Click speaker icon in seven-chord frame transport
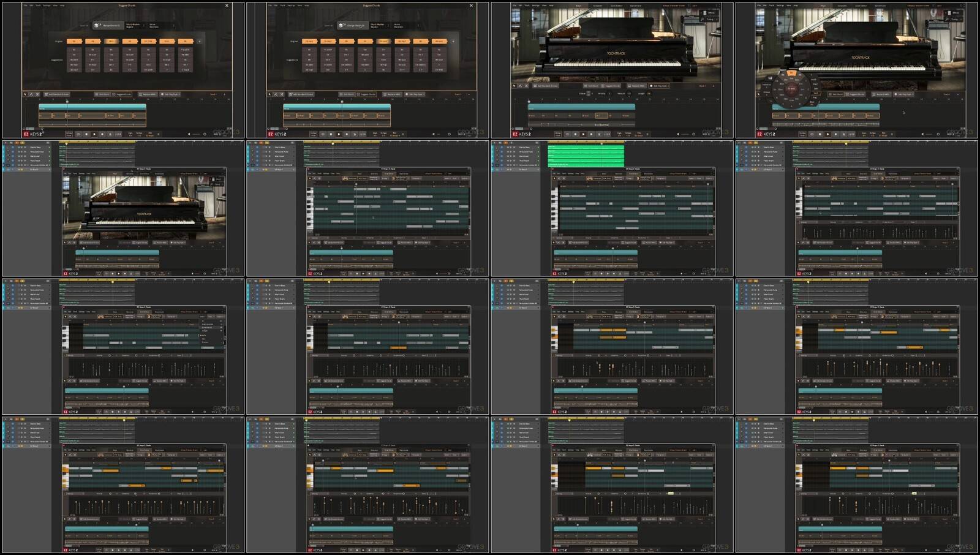This screenshot has height=555, width=980. tap(189, 134)
